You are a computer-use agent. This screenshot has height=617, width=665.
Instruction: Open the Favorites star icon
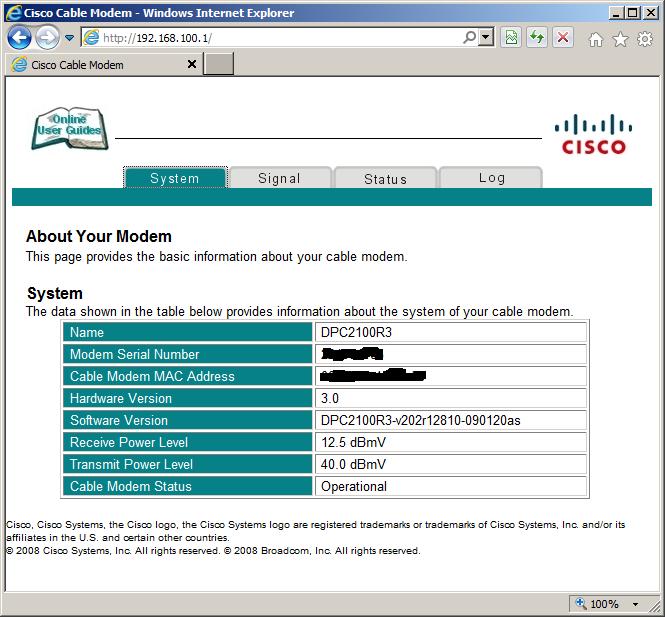(x=620, y=39)
